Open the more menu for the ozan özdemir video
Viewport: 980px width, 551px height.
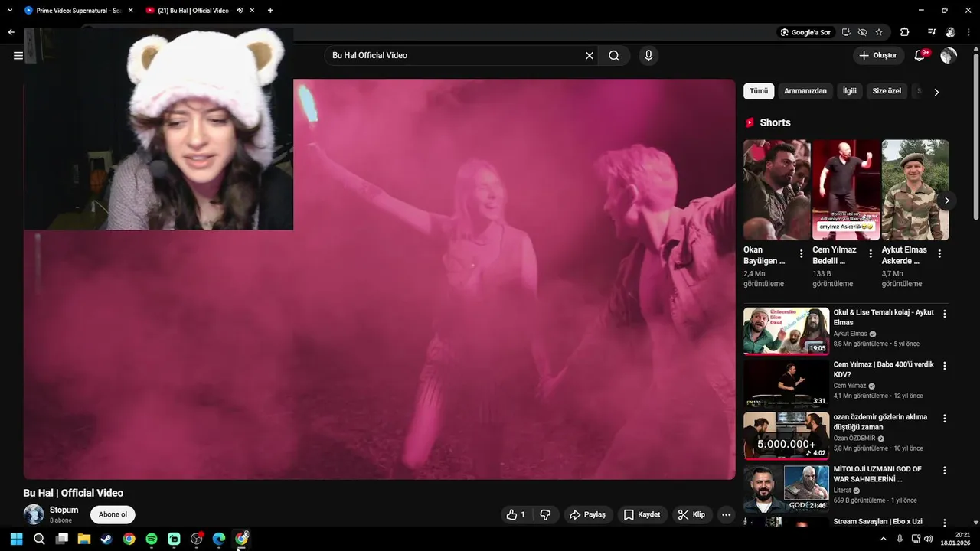(944, 419)
